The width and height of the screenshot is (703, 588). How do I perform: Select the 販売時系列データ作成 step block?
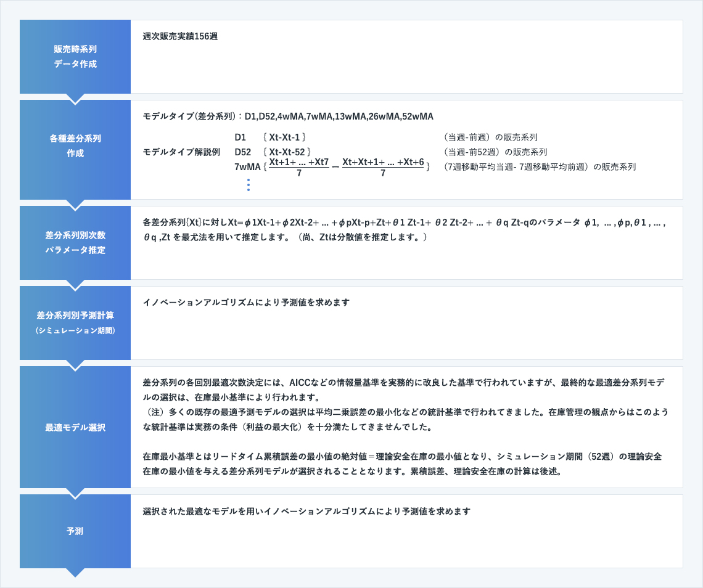(75, 57)
